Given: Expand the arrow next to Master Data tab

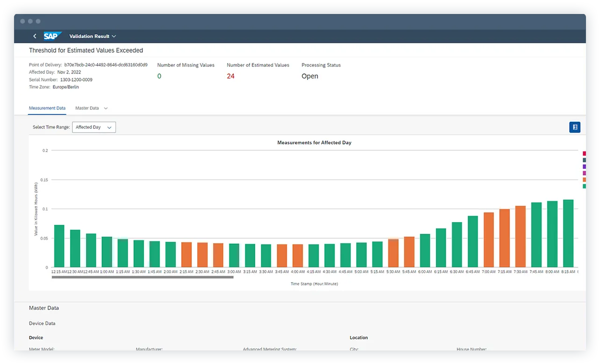Looking at the screenshot, I should 106,108.
